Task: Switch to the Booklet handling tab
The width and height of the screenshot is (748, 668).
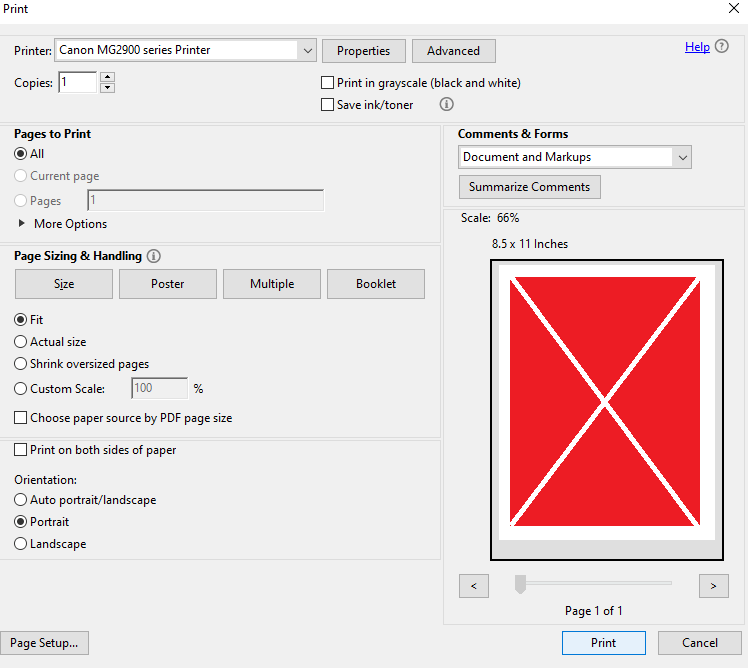Action: (376, 284)
